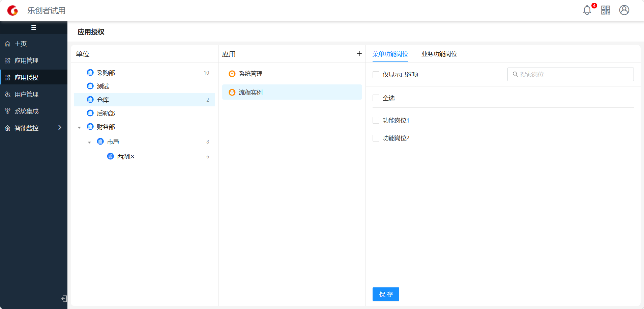
Task: Click the 保存 button
Action: [x=386, y=294]
